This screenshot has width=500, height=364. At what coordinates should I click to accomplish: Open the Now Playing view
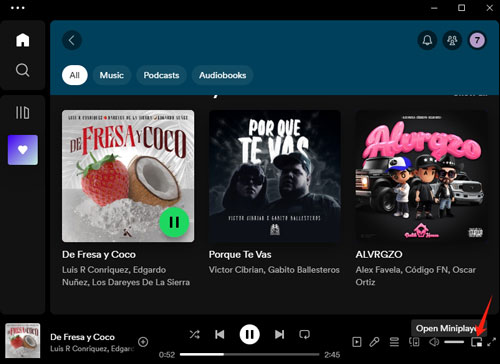pos(357,342)
